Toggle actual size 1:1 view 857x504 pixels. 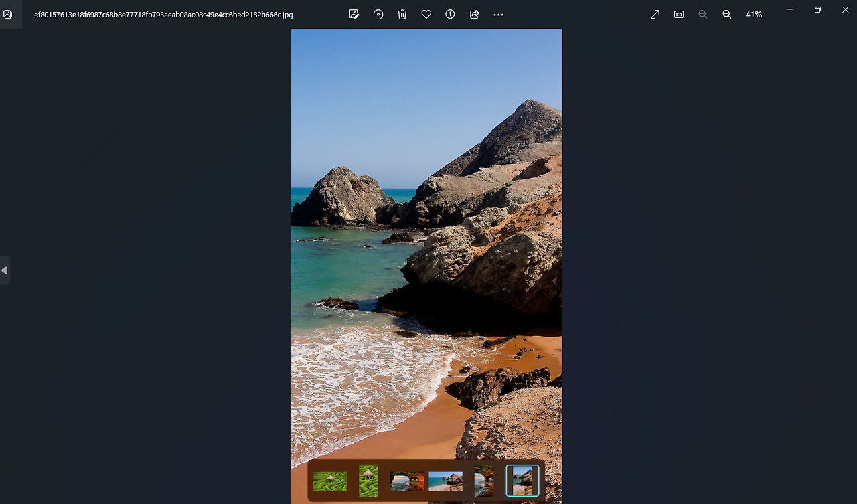679,14
